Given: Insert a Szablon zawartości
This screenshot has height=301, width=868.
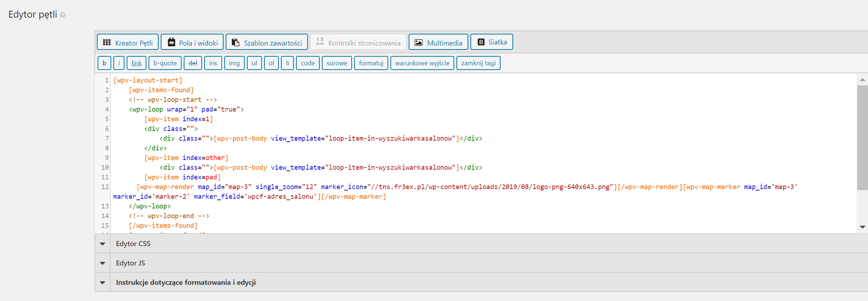Looking at the screenshot, I should tap(267, 42).
